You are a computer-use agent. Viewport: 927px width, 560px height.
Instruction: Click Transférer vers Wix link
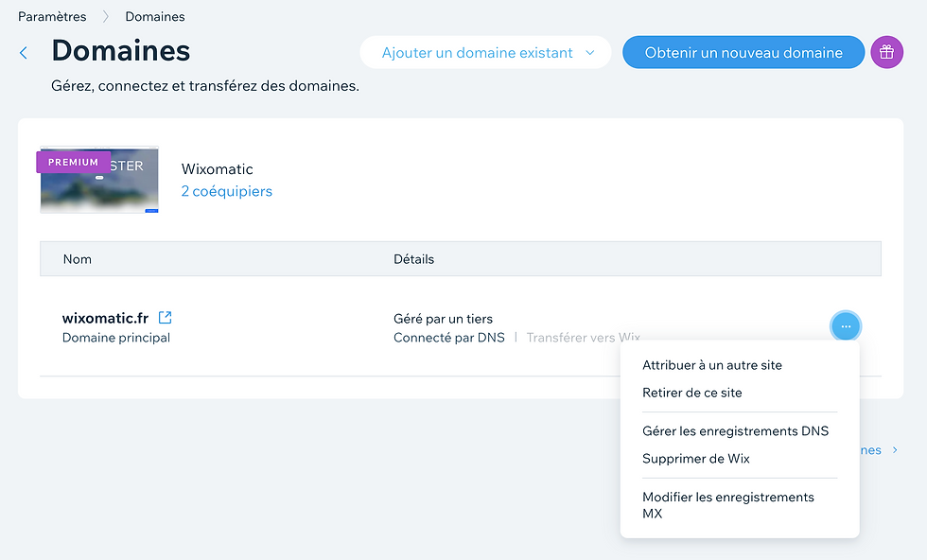(x=583, y=337)
